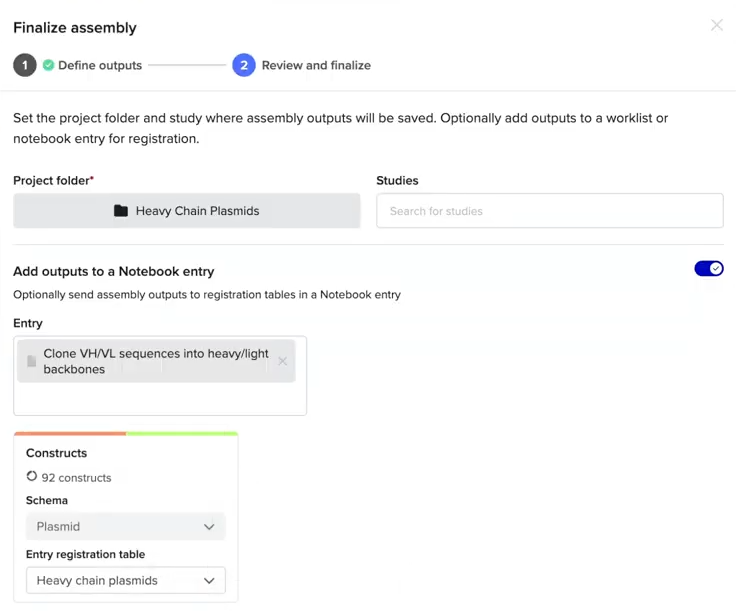Screen dimensions: 736x611
Task: Click the document icon in Entry chip
Action: (x=32, y=361)
